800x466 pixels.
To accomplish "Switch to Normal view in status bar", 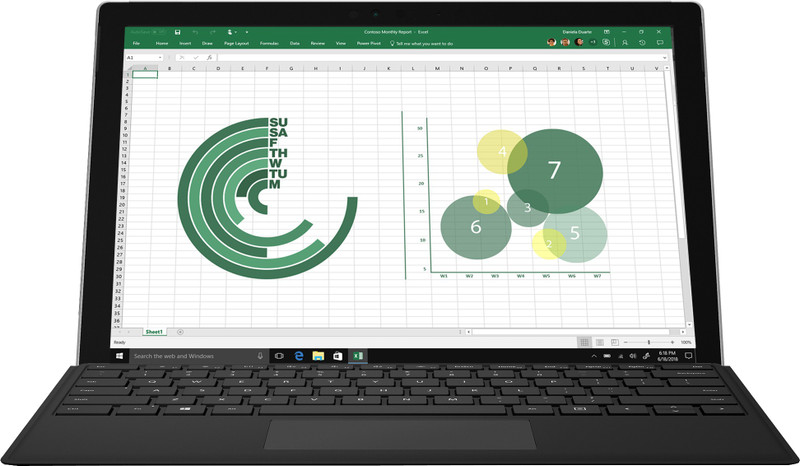I will pyautogui.click(x=583, y=342).
